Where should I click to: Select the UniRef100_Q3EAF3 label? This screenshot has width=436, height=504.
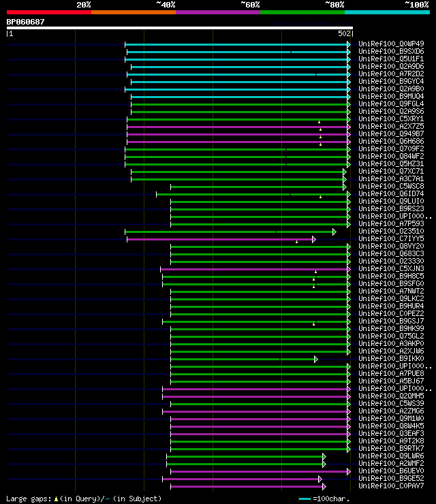(x=391, y=434)
